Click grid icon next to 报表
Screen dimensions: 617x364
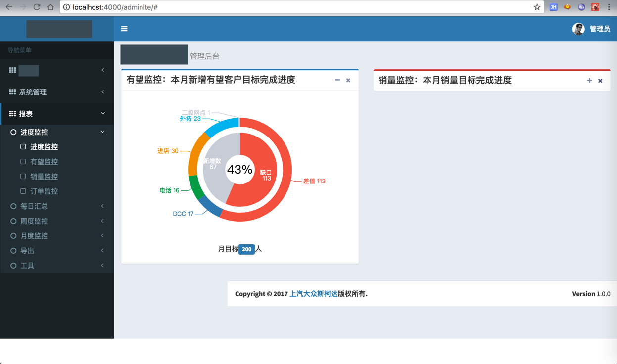coord(12,114)
